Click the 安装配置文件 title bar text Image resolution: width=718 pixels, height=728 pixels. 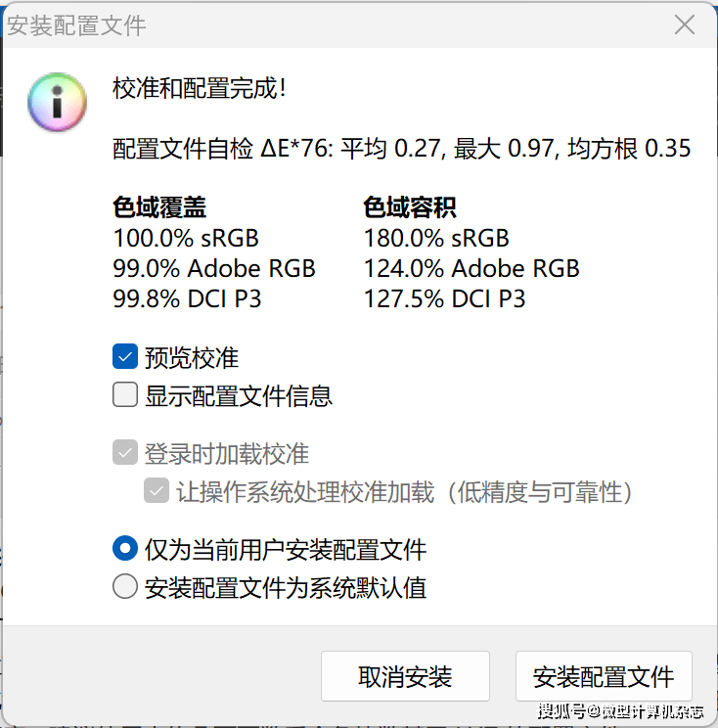pos(76,25)
